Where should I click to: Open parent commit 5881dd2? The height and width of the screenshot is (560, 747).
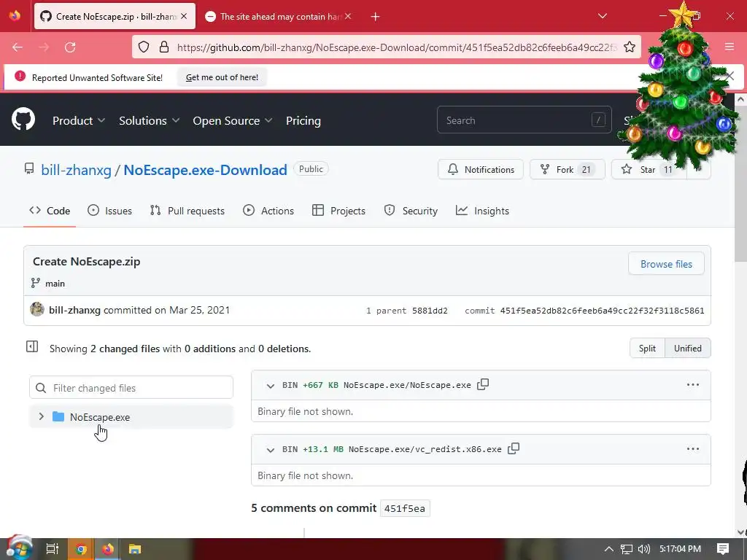[430, 311]
